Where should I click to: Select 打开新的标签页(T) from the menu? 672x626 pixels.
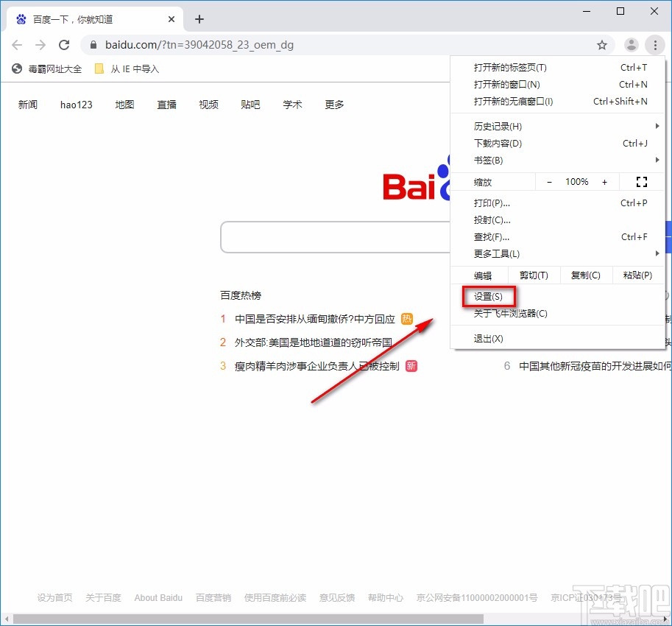[557, 67]
